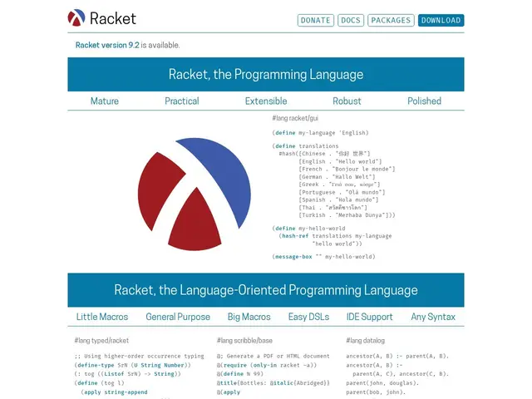
Task: Click the Turkish 'Merhaba Dunya' code line
Action: coord(347,215)
